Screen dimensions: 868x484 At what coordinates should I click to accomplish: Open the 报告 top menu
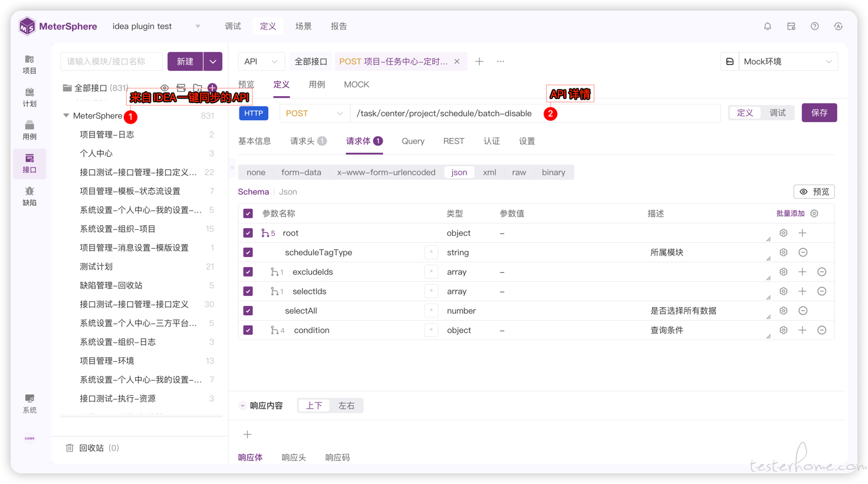tap(339, 27)
